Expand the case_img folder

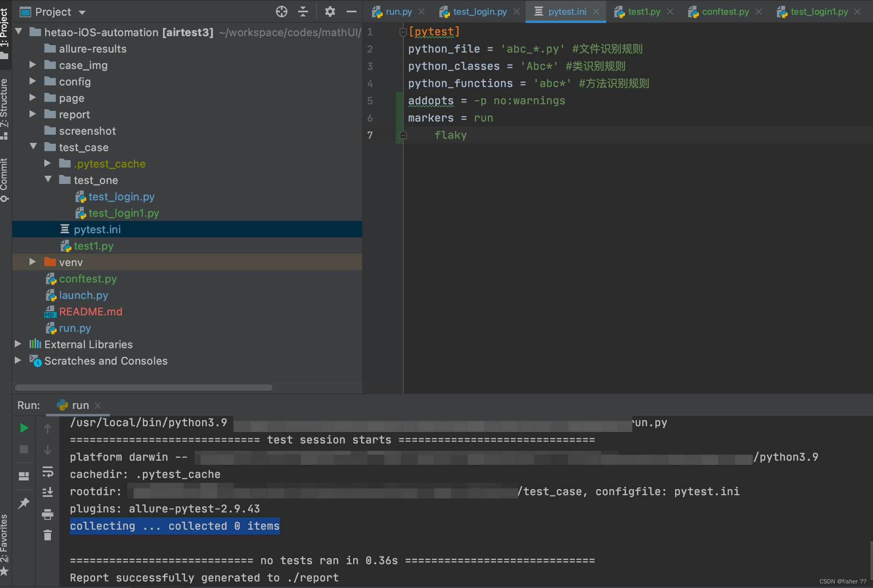tap(33, 65)
